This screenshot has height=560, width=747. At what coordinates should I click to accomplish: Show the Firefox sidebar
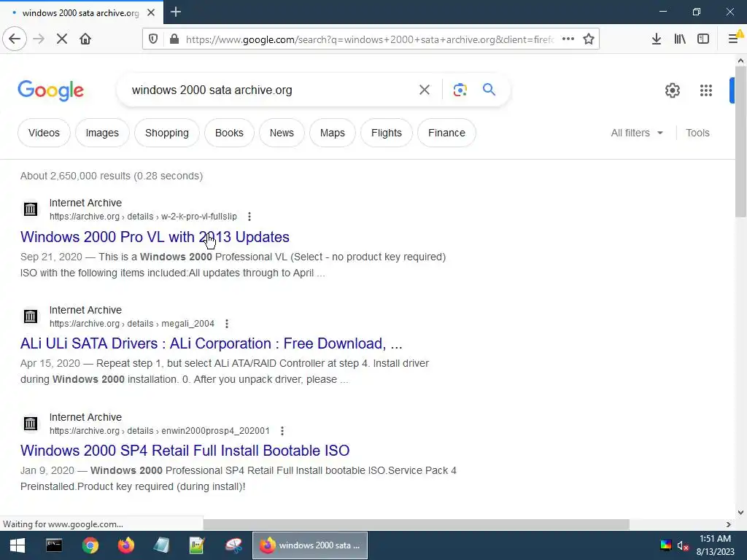(703, 39)
